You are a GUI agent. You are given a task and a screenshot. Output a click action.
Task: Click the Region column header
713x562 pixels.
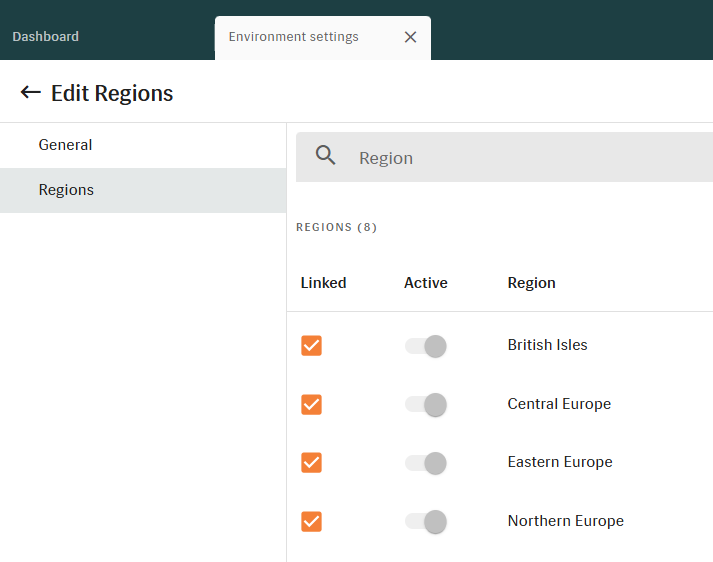coord(531,283)
